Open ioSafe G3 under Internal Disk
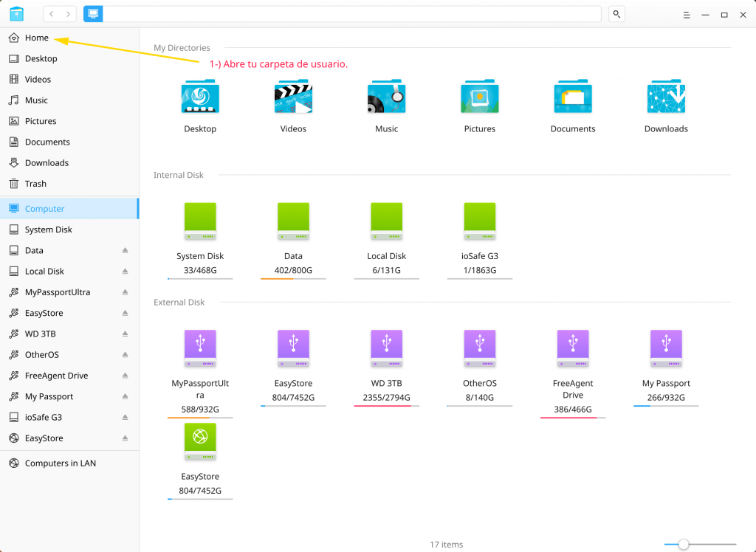The width and height of the screenshot is (756, 552). pyautogui.click(x=480, y=221)
